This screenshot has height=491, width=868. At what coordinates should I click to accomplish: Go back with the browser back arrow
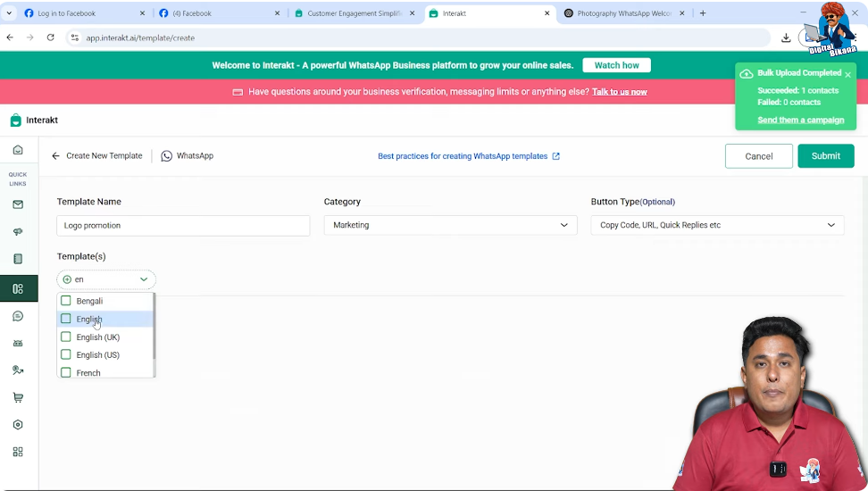[10, 37]
